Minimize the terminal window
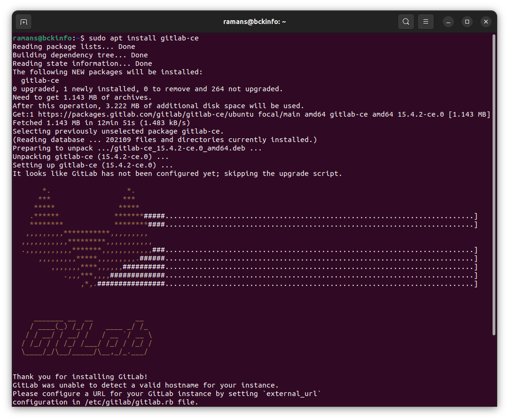The width and height of the screenshot is (509, 420). click(x=447, y=22)
